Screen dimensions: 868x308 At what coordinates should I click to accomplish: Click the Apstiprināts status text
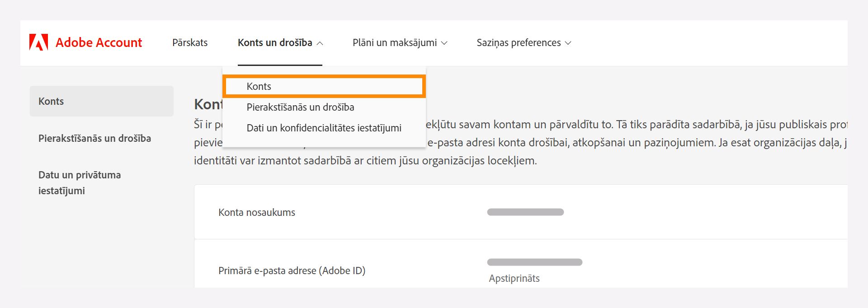pos(514,278)
